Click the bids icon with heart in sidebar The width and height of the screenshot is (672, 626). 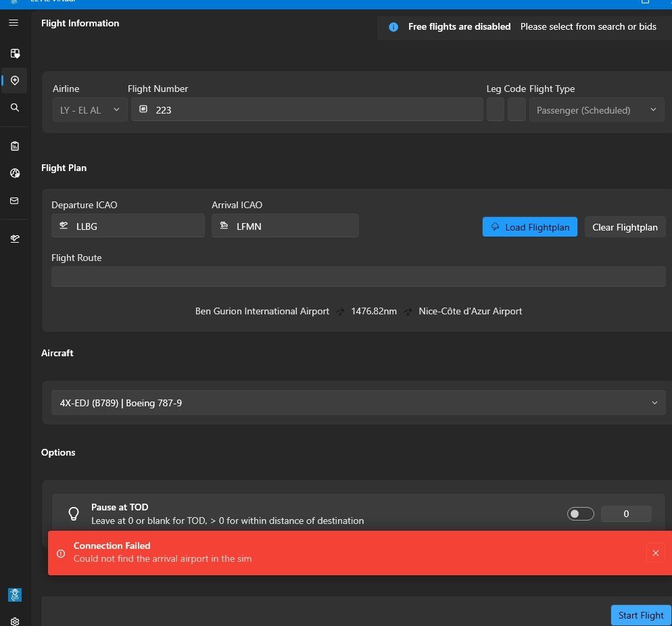click(x=14, y=53)
